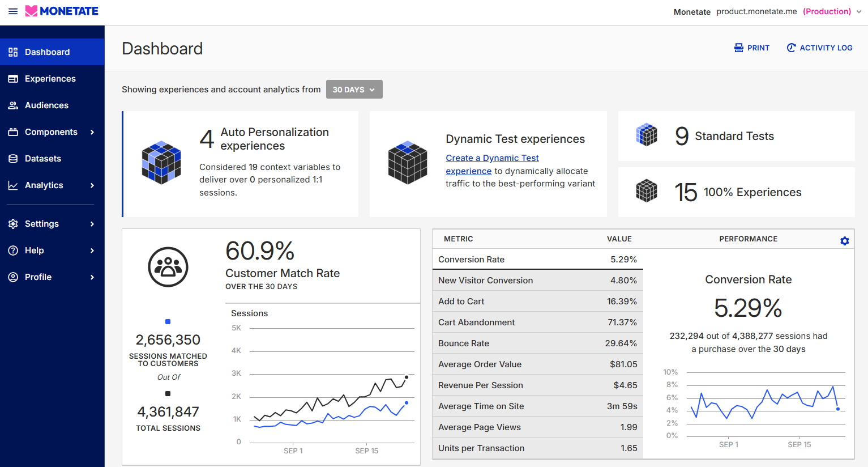Click the VALUE column header
The width and height of the screenshot is (868, 467).
[619, 239]
